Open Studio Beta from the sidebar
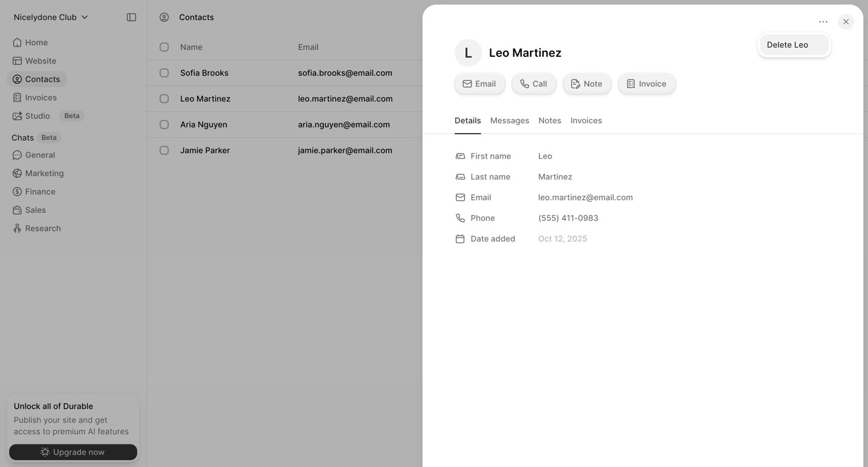 tap(48, 116)
